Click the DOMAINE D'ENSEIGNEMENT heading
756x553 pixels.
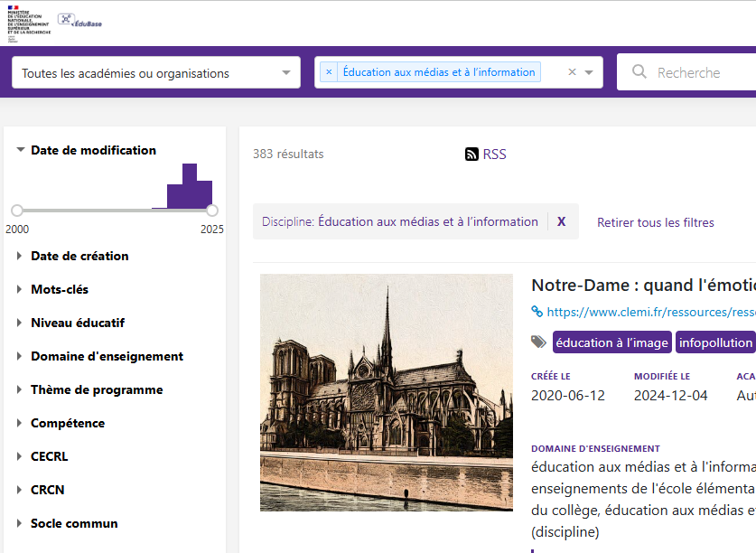click(x=595, y=448)
